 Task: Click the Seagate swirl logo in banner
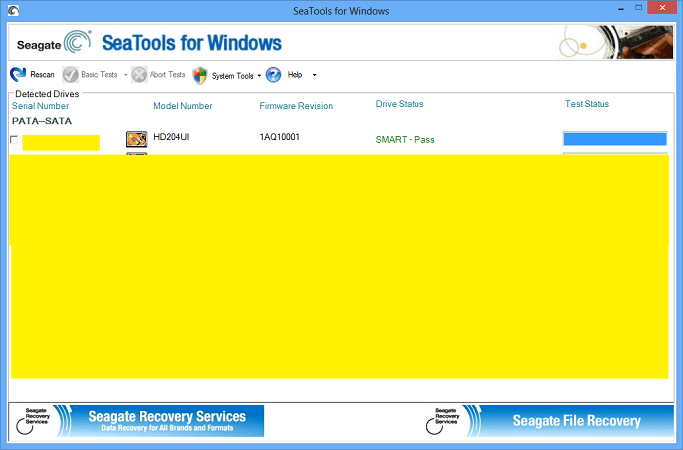(x=77, y=42)
